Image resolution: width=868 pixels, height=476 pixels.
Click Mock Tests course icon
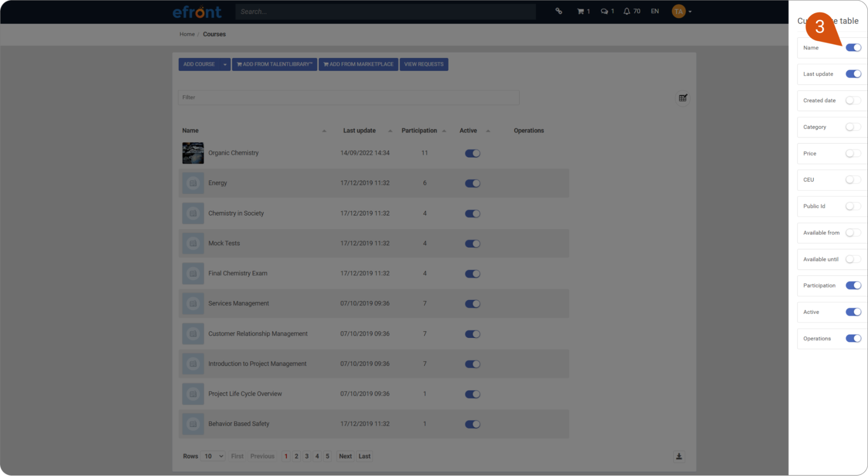[x=193, y=243]
